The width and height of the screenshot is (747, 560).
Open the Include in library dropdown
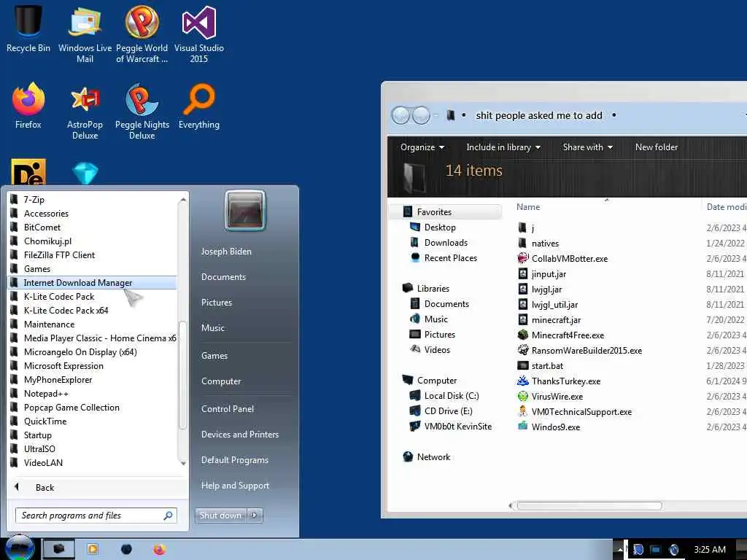tap(503, 147)
